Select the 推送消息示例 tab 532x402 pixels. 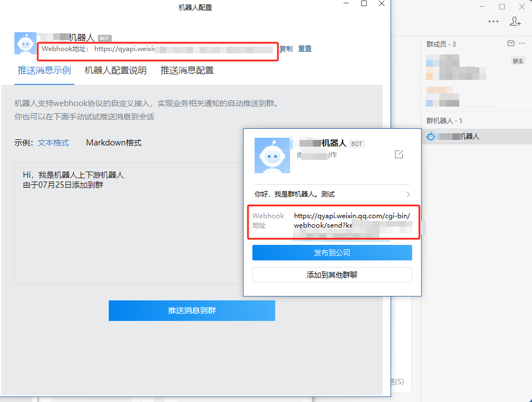click(x=44, y=71)
